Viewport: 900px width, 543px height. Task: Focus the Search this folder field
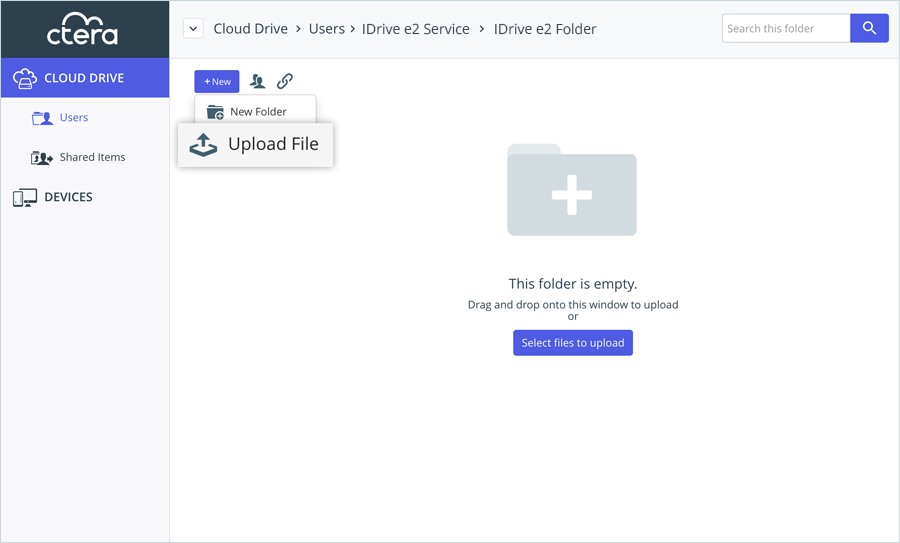(786, 29)
